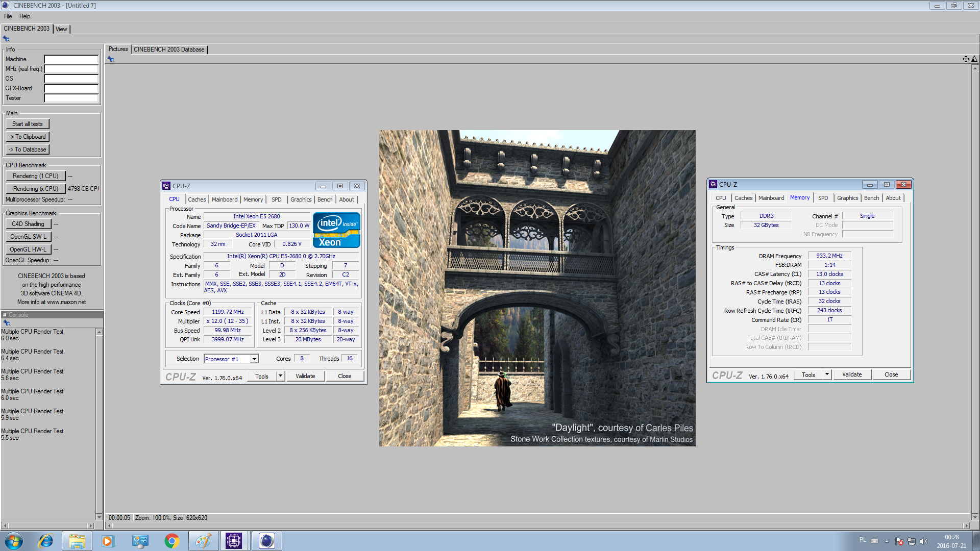
Task: Click the GFX-Board input field
Action: point(71,88)
